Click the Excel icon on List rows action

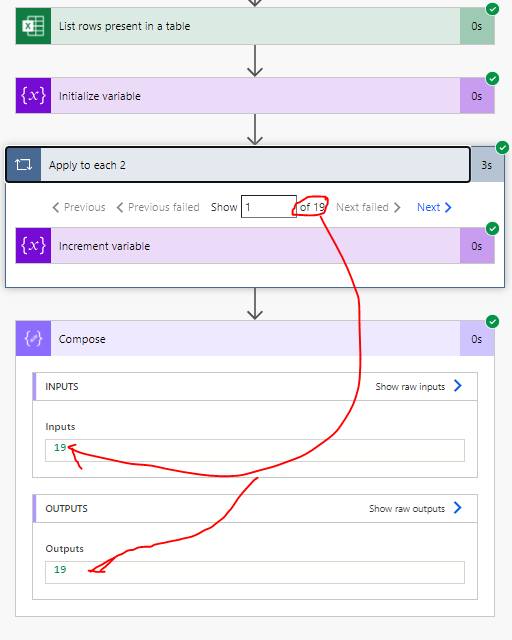(33, 26)
